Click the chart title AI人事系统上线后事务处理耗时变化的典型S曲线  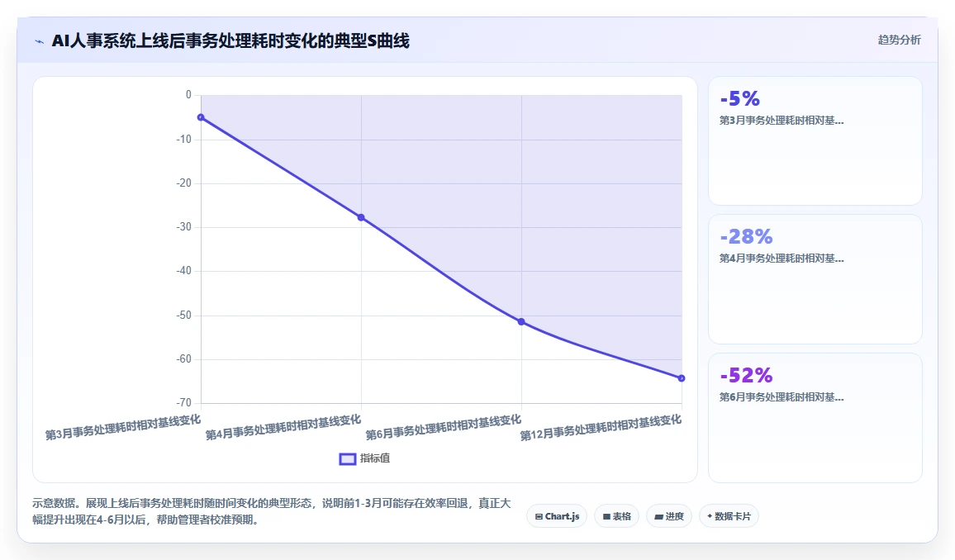point(230,40)
